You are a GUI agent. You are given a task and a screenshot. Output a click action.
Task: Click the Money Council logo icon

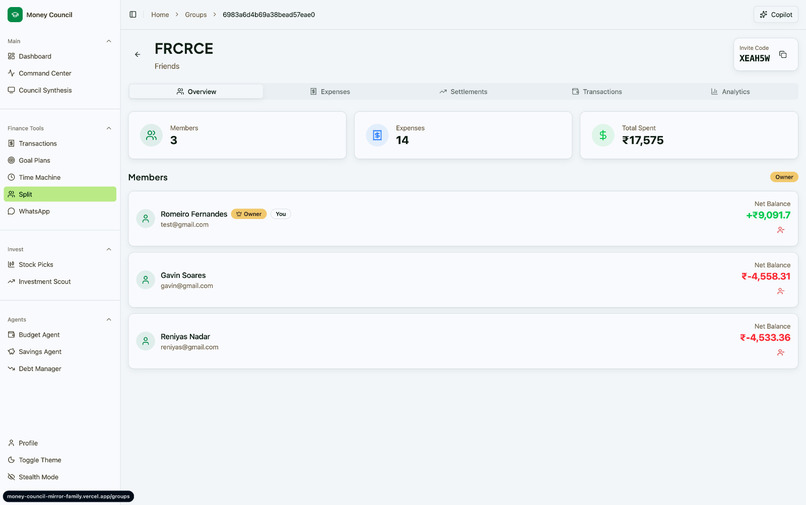coord(15,14)
